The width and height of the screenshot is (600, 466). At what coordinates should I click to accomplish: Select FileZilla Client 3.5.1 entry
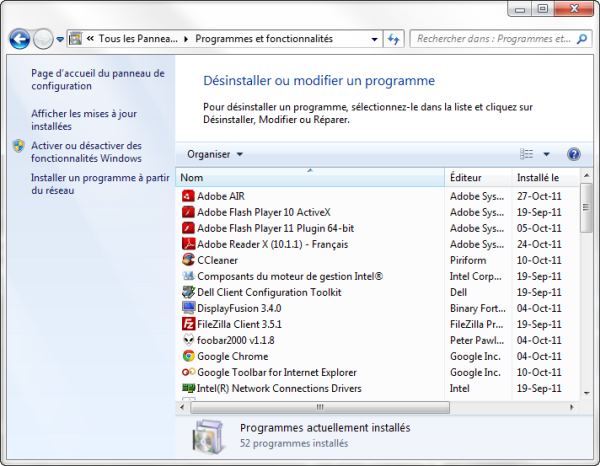[x=239, y=324]
